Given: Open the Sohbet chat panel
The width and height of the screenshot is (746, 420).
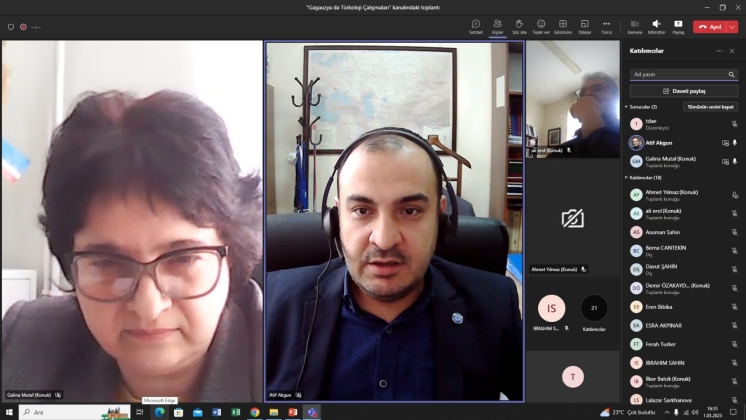Looking at the screenshot, I should 476,25.
